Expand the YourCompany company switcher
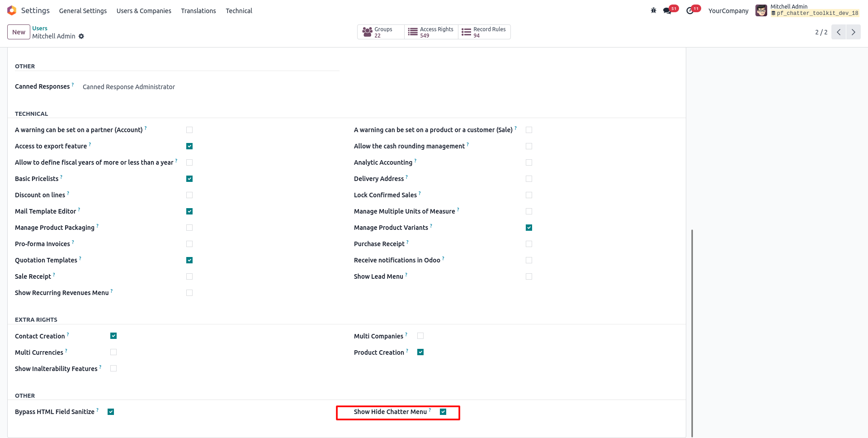This screenshot has height=438, width=868. 728,11
